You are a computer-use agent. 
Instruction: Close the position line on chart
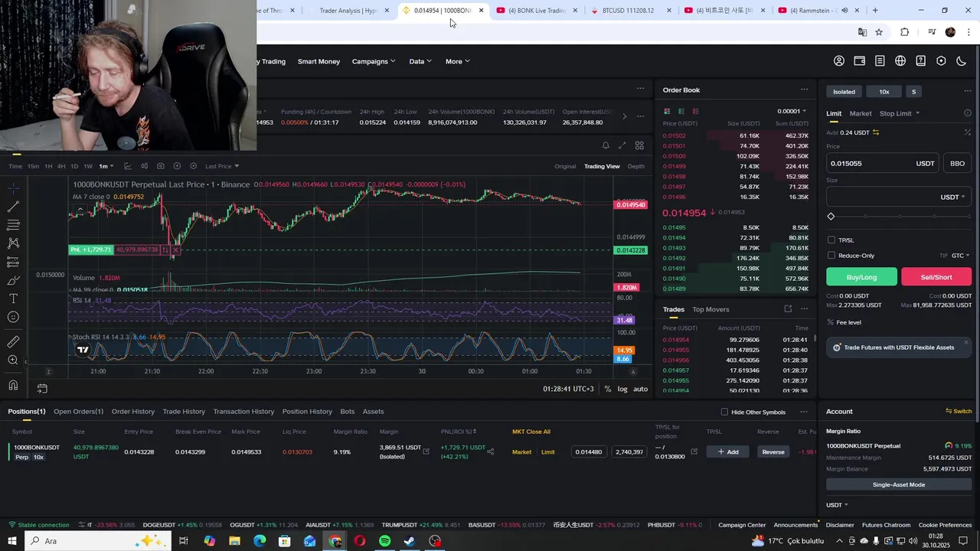[x=175, y=249]
